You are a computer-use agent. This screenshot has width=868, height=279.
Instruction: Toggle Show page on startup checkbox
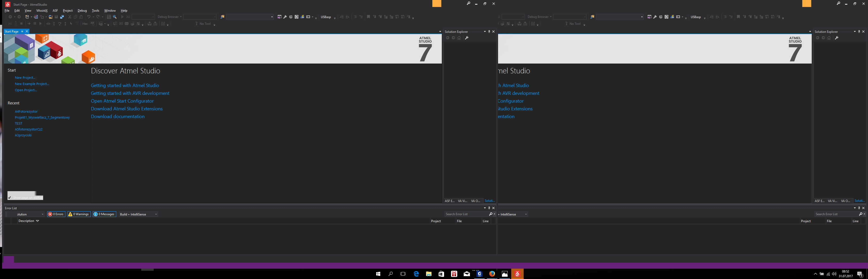click(x=10, y=198)
